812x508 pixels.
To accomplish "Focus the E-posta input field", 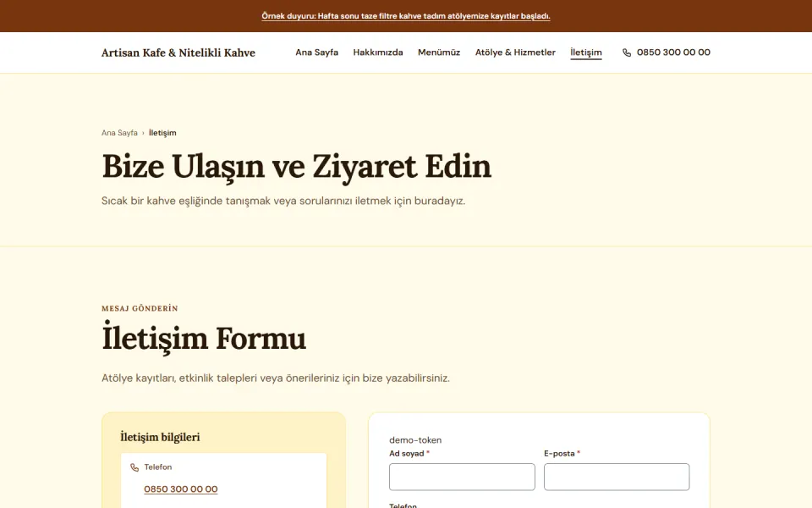I will [617, 477].
